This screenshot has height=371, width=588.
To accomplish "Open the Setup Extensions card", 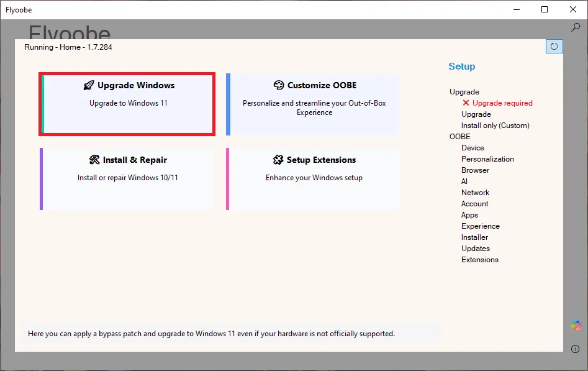I will [313, 179].
